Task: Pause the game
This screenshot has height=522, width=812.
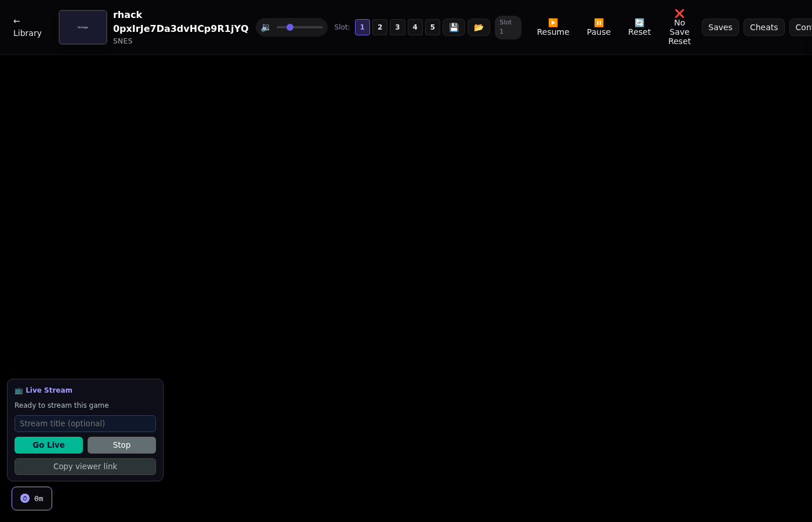Action: coord(599,27)
